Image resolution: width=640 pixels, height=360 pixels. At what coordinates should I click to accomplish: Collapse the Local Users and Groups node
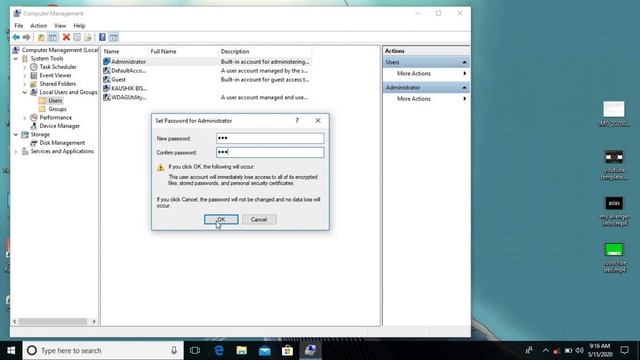point(24,93)
